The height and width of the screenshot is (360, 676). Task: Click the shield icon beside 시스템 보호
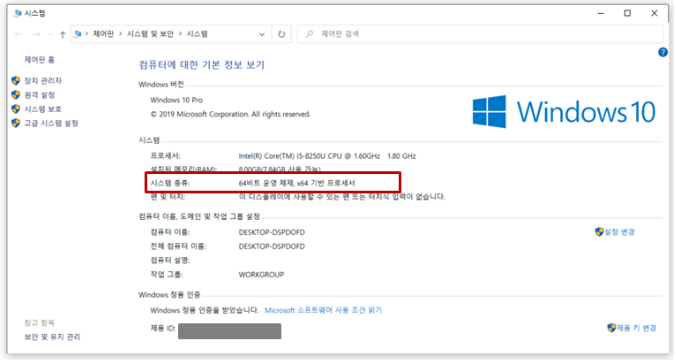(16, 109)
